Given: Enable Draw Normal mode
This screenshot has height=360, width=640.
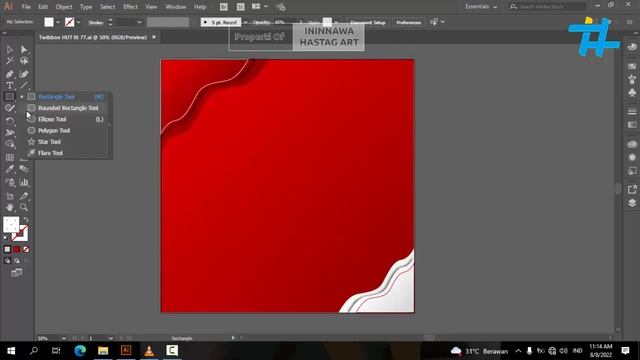Looking at the screenshot, I should point(7,260).
